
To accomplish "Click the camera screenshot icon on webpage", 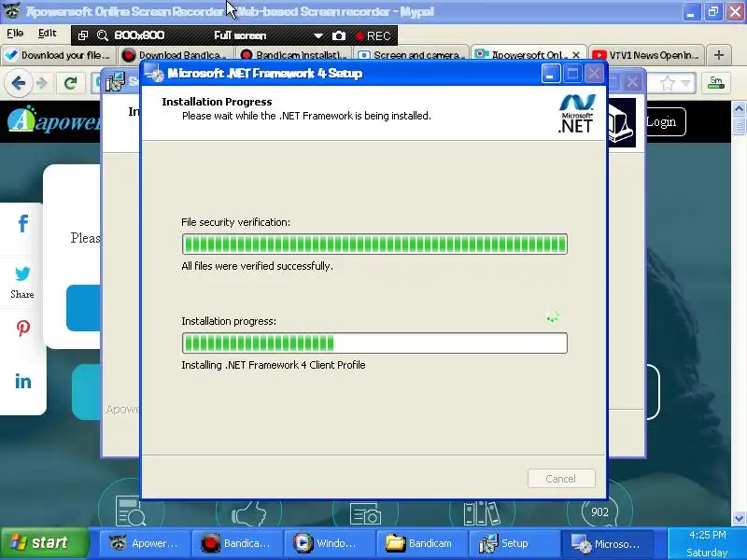I will coord(365,514).
